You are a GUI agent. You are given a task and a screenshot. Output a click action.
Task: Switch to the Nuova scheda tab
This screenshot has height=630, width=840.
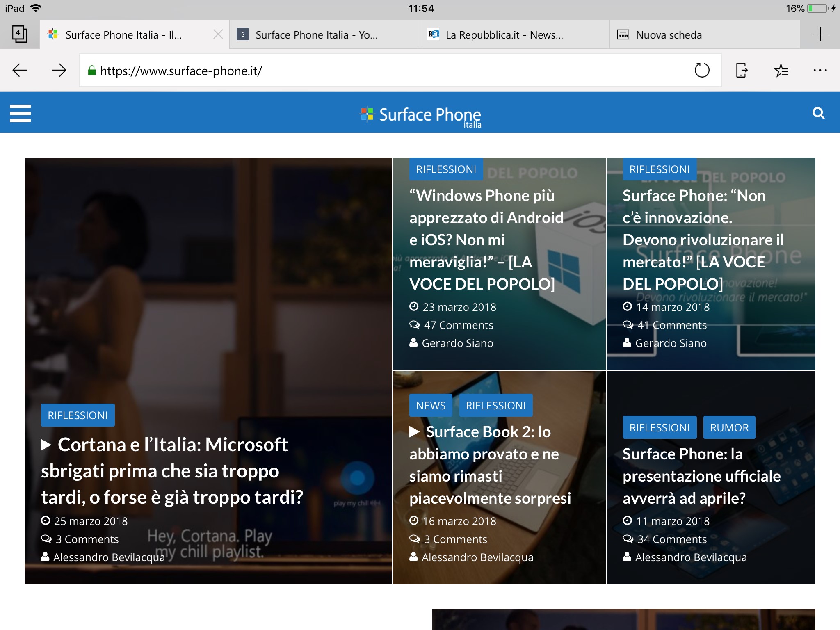point(705,35)
